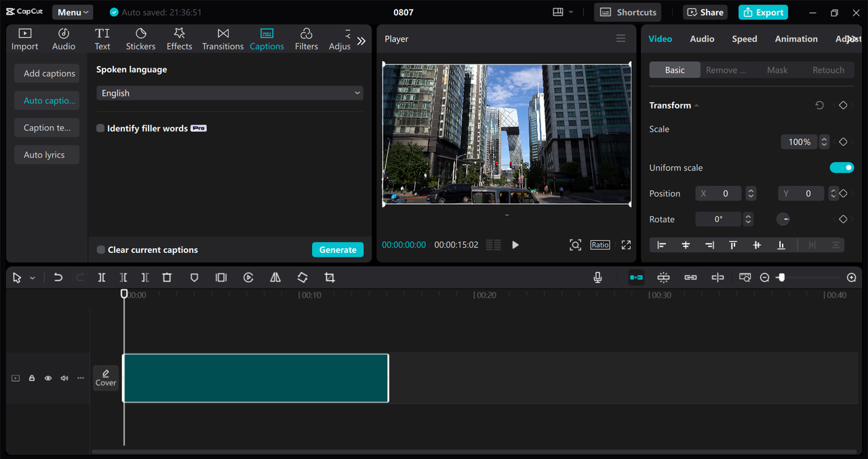Undo the last action in timeline toolbar

[58, 277]
